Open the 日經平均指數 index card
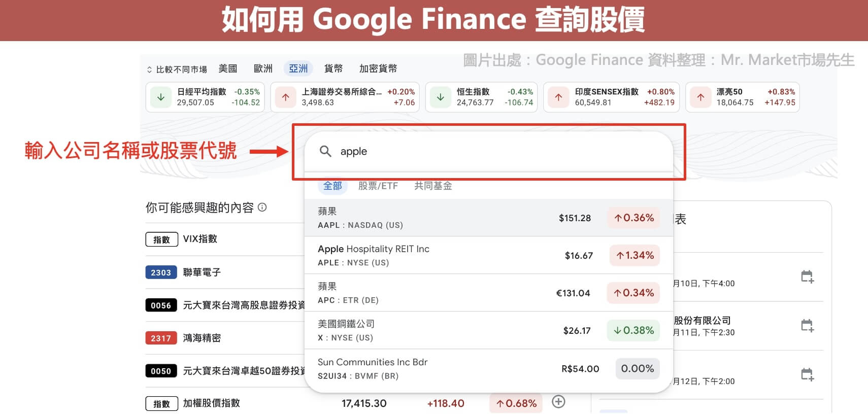This screenshot has width=868, height=417. (205, 97)
